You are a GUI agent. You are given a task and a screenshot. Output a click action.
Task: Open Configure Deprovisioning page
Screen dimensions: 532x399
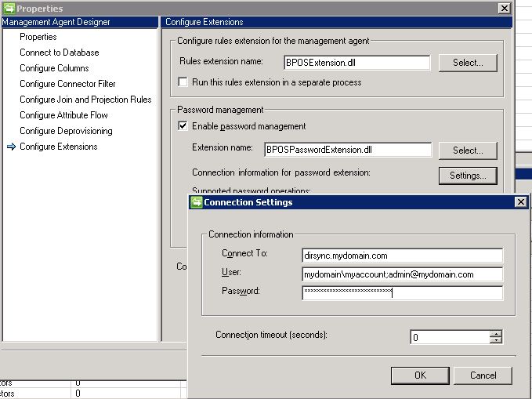(66, 131)
